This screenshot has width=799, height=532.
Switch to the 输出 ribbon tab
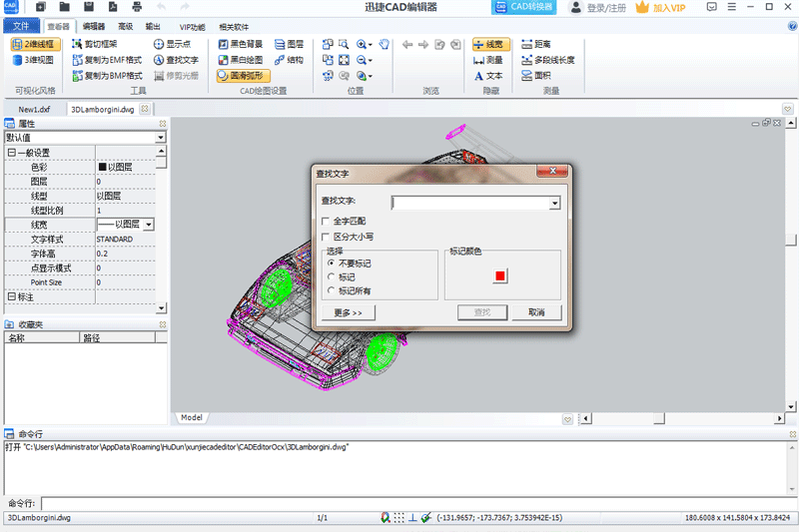tap(153, 27)
